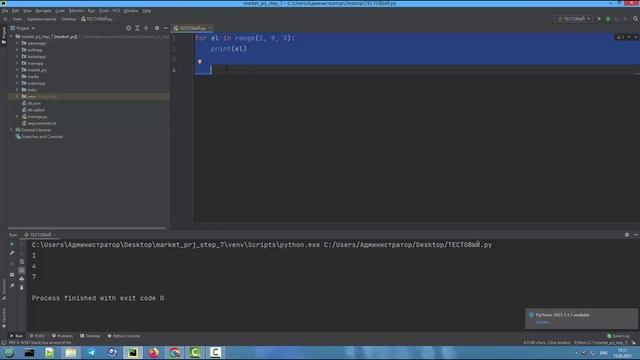Open the TODO tool window button

[37, 336]
